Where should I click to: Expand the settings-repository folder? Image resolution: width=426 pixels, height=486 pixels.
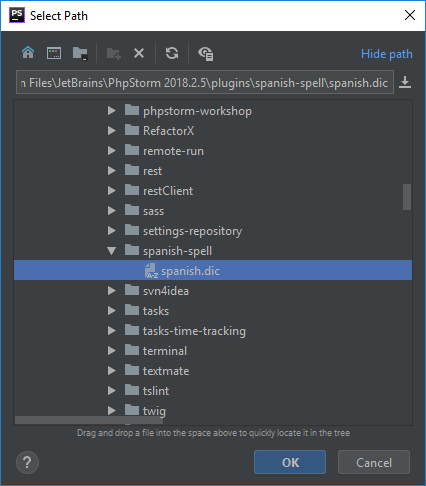click(112, 231)
